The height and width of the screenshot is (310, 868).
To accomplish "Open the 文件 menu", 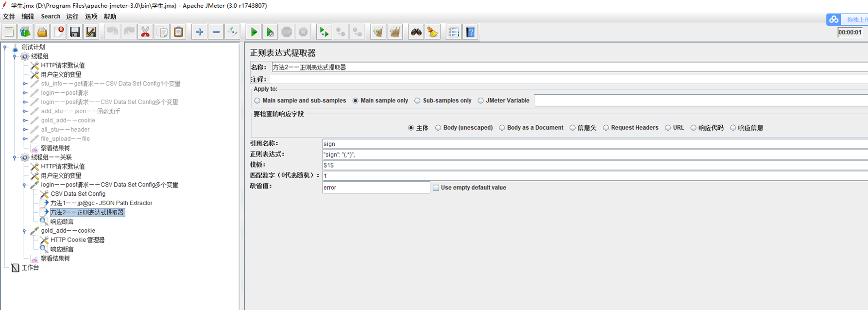I will (9, 17).
